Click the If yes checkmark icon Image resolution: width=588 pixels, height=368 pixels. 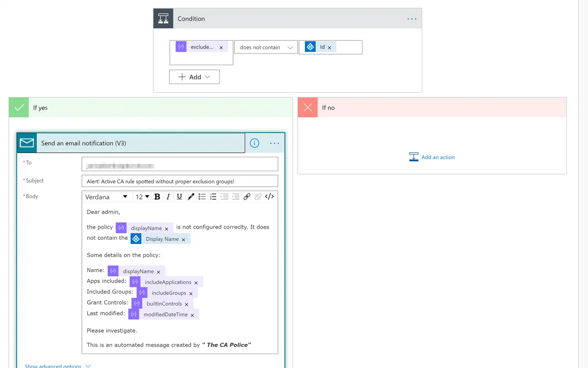(19, 108)
